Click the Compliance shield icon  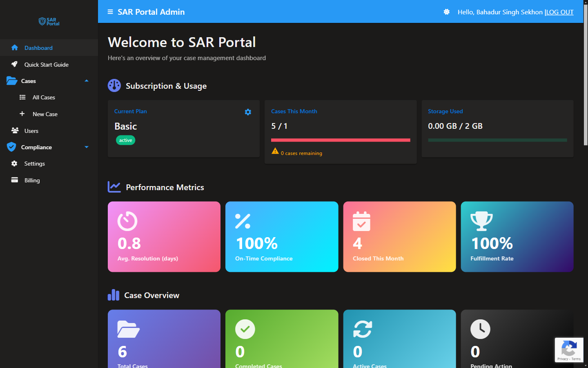(11, 147)
